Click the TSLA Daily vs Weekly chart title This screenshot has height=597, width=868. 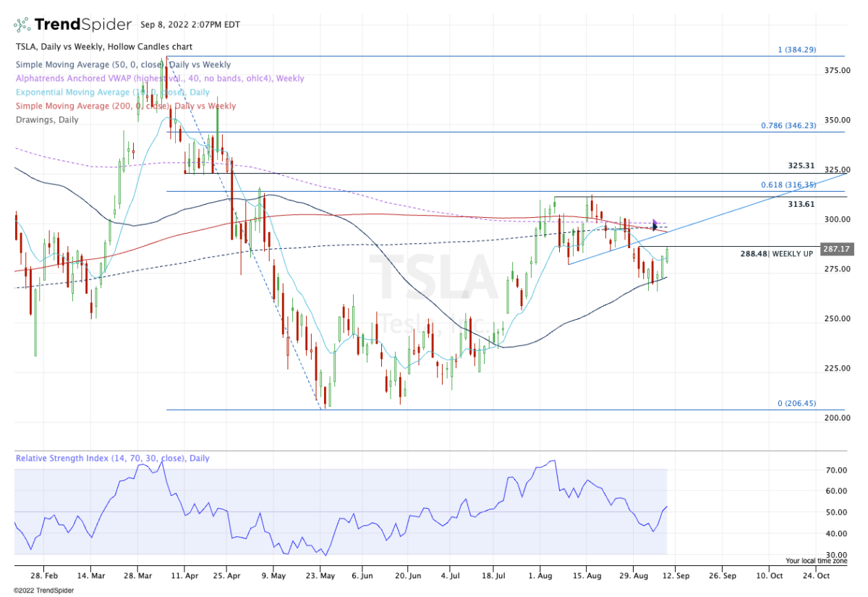[x=103, y=47]
